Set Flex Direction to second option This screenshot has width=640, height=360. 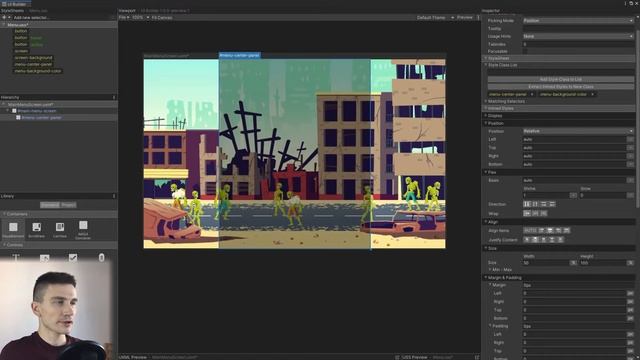pyautogui.click(x=535, y=204)
